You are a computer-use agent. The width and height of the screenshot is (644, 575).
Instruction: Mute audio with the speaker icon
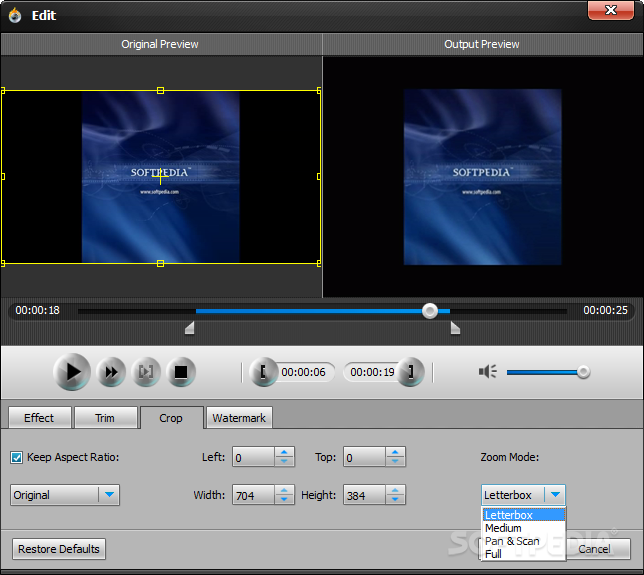click(488, 372)
